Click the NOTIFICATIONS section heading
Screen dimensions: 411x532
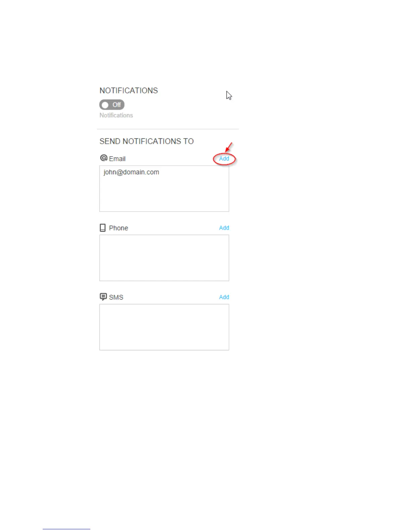point(129,91)
